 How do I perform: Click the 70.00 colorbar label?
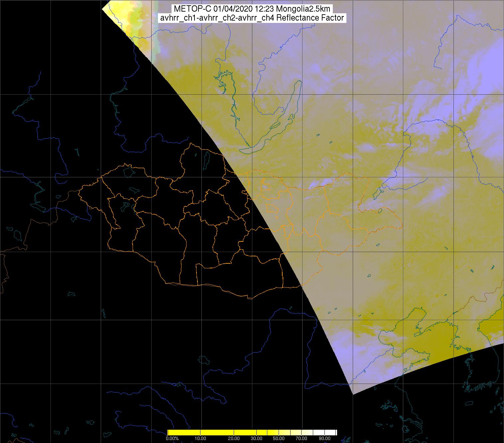tap(302, 438)
